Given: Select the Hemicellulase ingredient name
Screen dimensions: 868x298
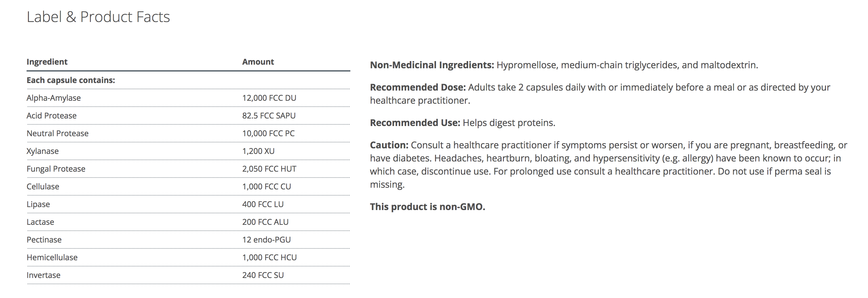Looking at the screenshot, I should coord(52,258).
